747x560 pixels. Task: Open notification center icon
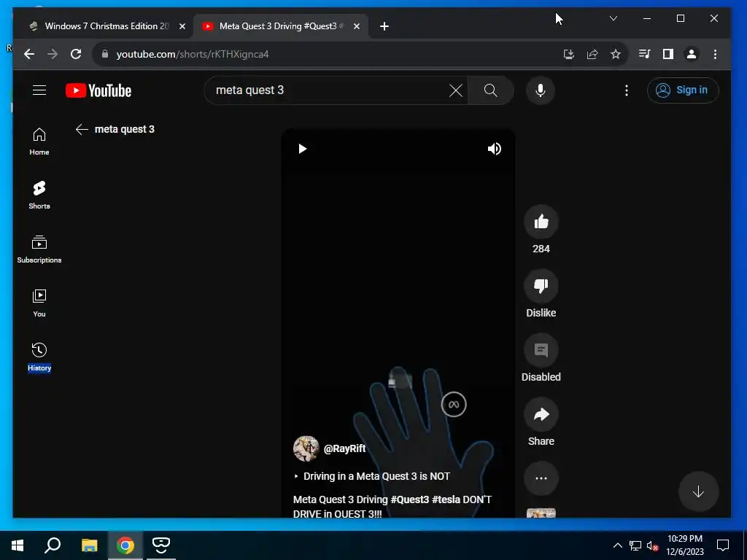click(723, 545)
